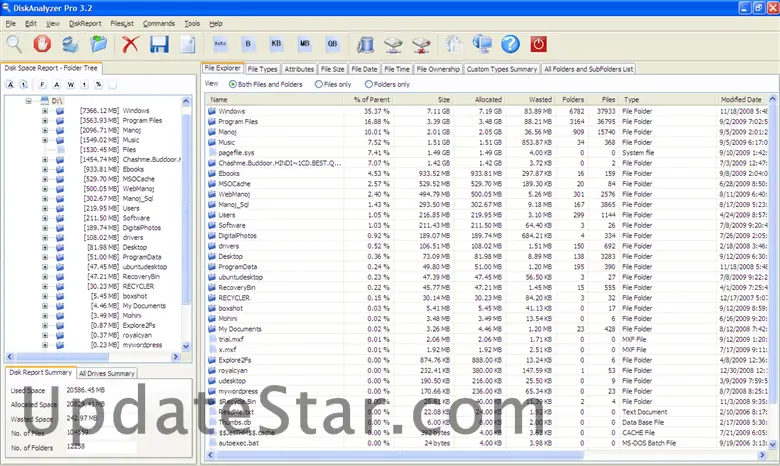Click the red X delete icon
This screenshot has height=466, width=780.
130,44
